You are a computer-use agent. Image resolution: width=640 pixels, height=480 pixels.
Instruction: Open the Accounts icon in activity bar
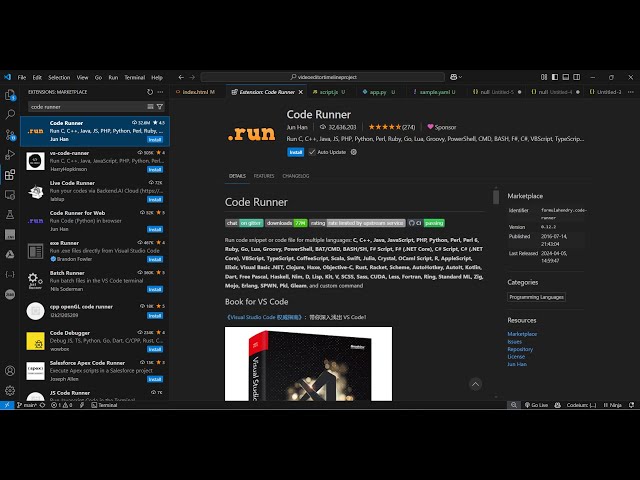click(11, 370)
